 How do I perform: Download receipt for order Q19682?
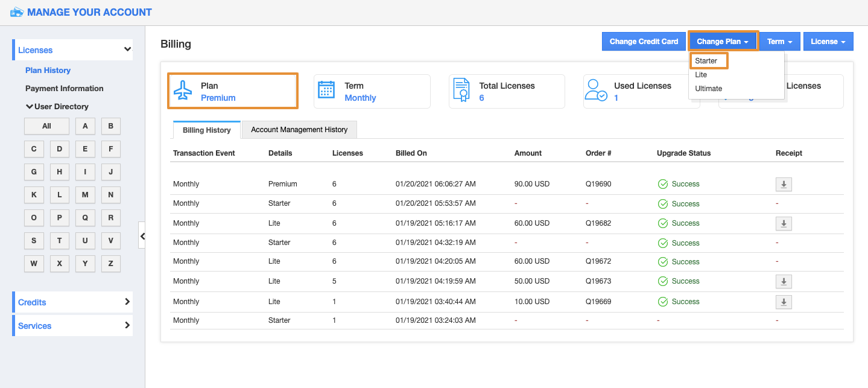[783, 224]
